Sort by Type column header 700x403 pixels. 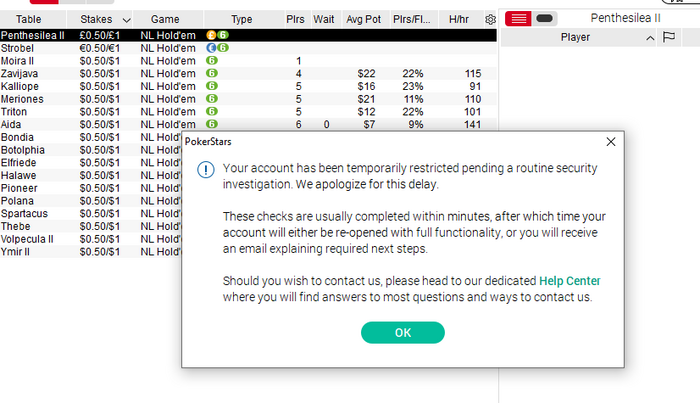coord(242,20)
